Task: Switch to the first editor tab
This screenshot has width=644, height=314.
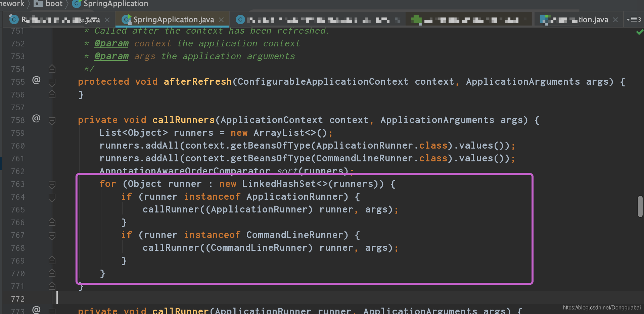Action: coord(60,19)
